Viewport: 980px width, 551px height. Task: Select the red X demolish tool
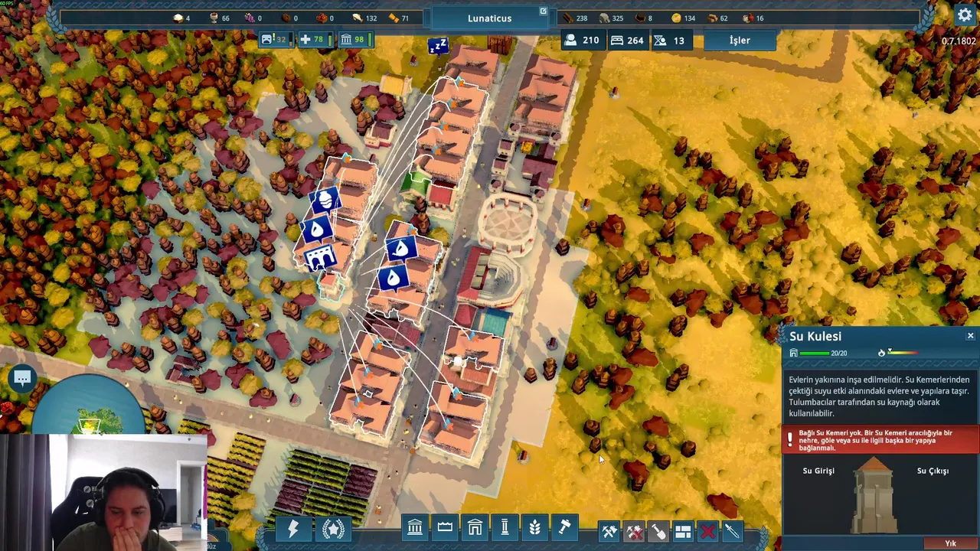[x=707, y=531]
